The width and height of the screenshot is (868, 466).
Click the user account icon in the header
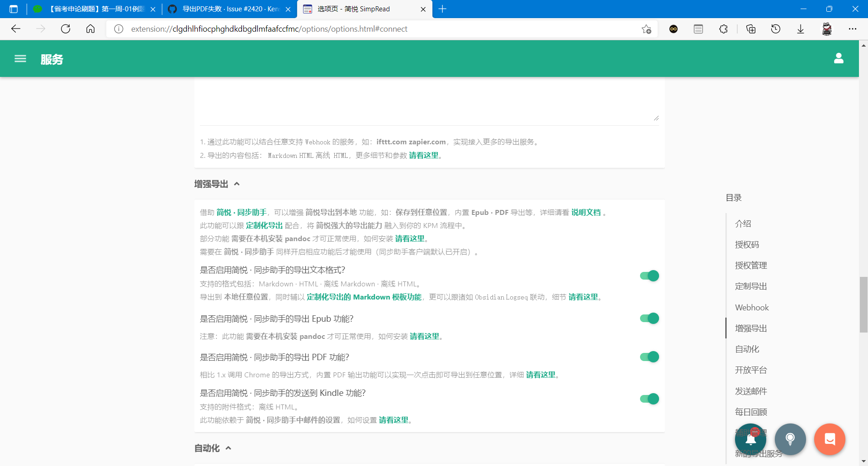[839, 58]
